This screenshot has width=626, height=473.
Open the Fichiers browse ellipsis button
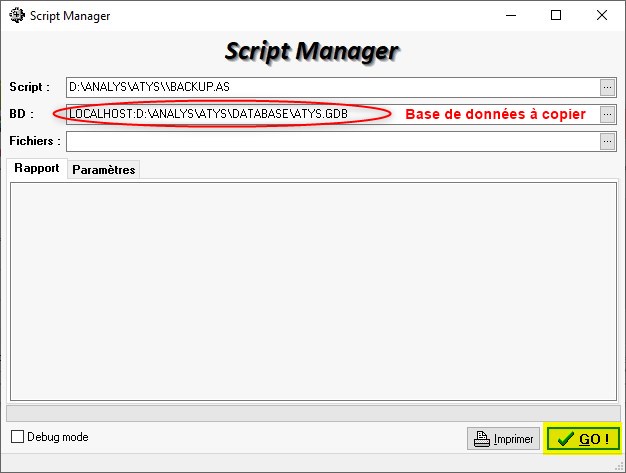[607, 141]
